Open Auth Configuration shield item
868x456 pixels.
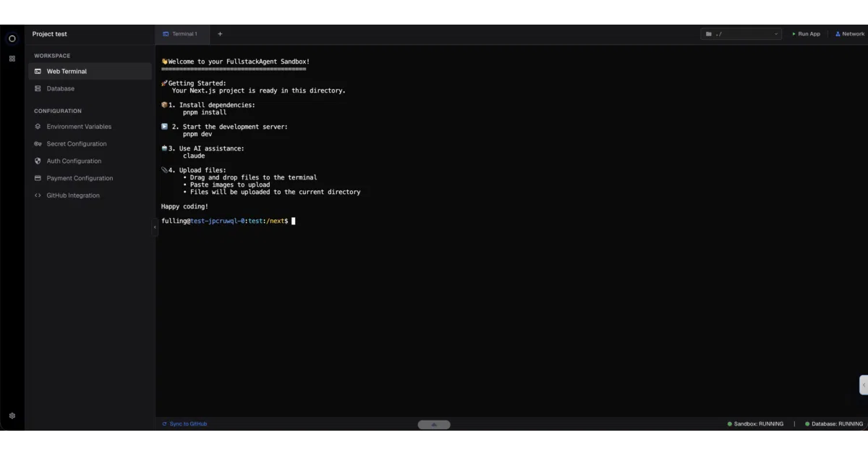pyautogui.click(x=90, y=161)
